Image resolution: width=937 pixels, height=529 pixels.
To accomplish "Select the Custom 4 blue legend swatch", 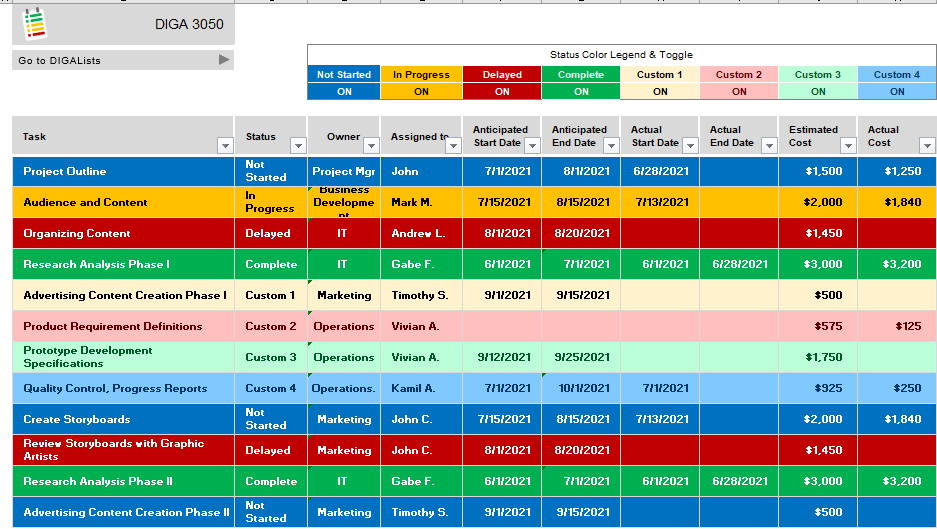I will click(x=897, y=74).
